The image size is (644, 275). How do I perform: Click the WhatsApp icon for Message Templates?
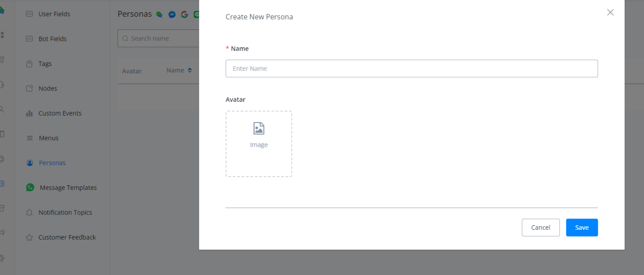[30, 187]
